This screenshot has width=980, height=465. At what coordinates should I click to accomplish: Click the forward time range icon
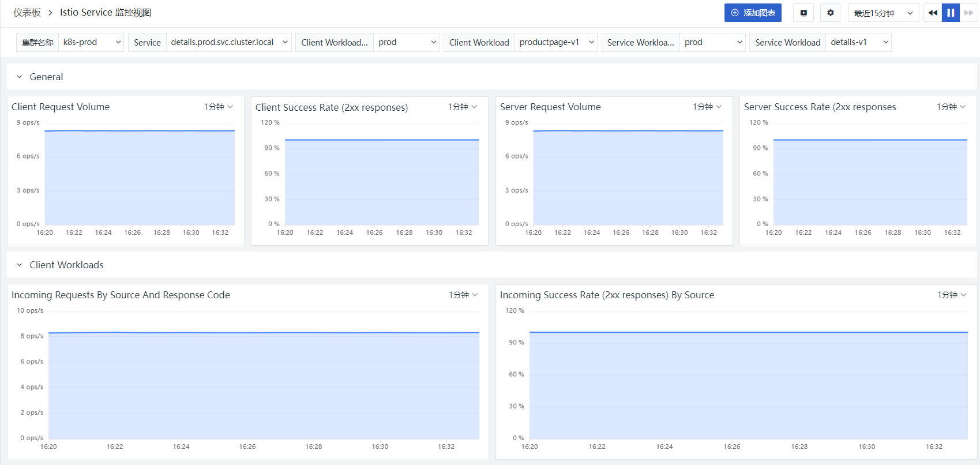[968, 13]
